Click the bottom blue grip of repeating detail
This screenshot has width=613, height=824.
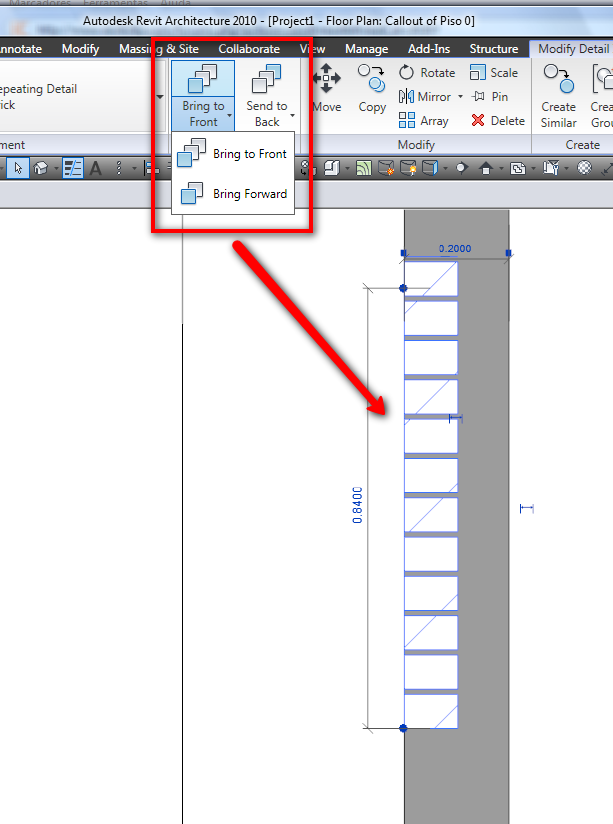coord(403,728)
